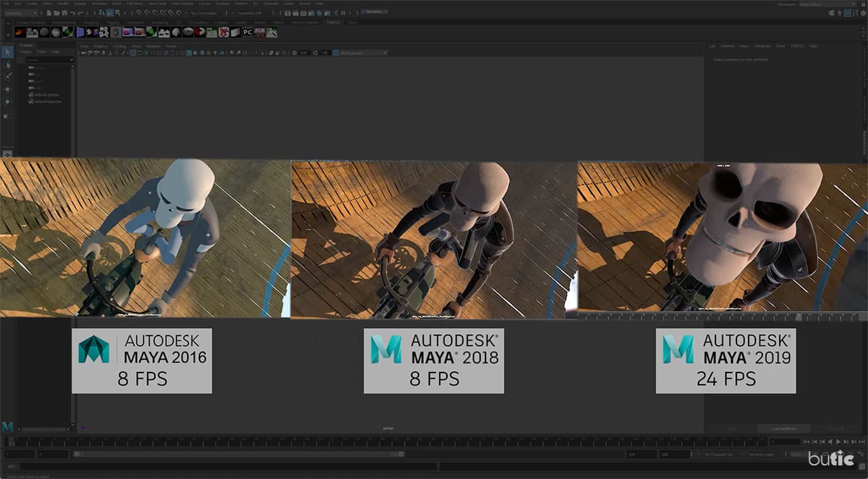Click the Copy Tab button
868x479 pixels.
click(x=837, y=429)
